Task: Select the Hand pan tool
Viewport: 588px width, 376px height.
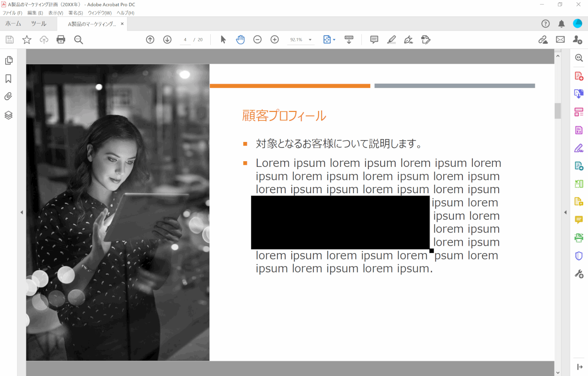Action: (240, 39)
